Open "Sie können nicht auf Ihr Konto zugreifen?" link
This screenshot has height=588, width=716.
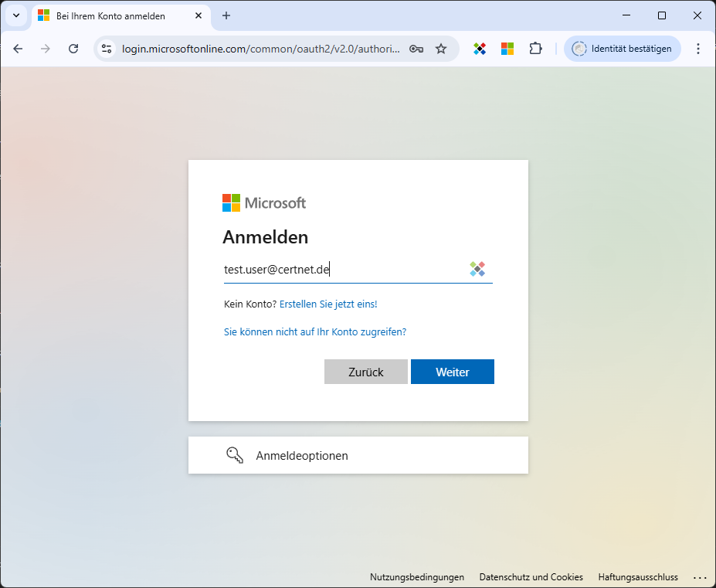[314, 331]
